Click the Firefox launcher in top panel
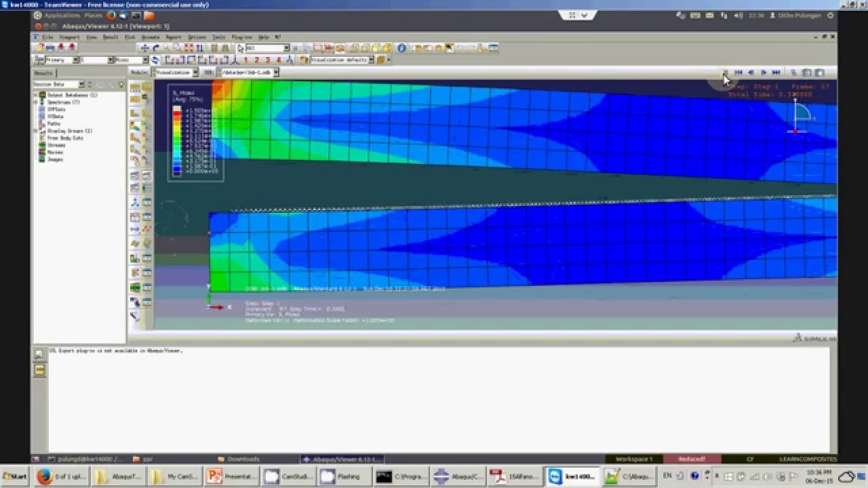Screen dimensions: 868x488 pyautogui.click(x=111, y=15)
